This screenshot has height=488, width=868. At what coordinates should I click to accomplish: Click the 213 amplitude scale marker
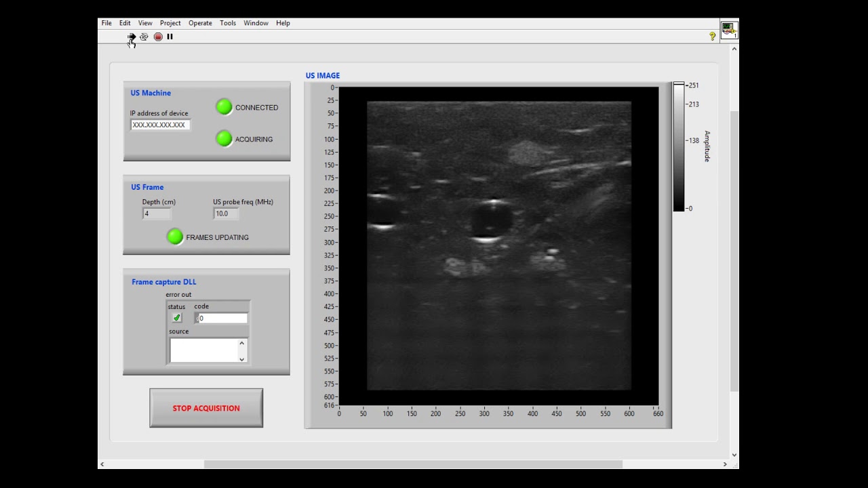click(x=694, y=104)
